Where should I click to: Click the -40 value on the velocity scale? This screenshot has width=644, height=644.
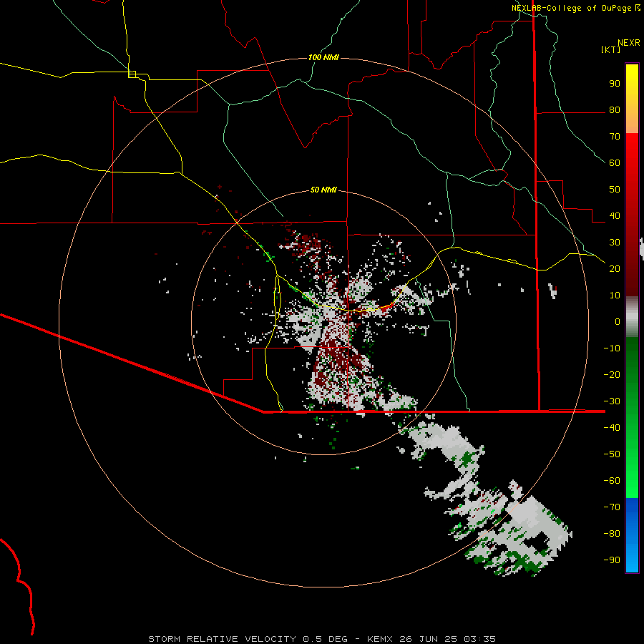click(x=612, y=428)
